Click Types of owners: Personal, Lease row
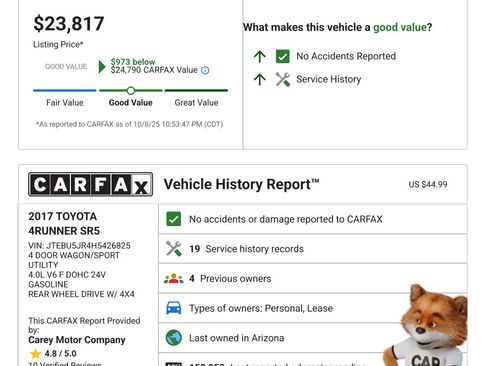Screen dimensions: 488x366 313,308
